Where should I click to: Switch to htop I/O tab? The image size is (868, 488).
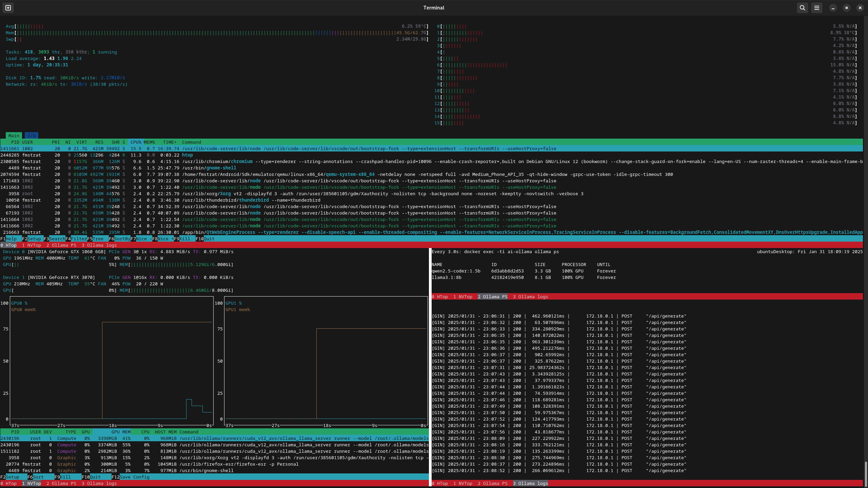coord(32,136)
